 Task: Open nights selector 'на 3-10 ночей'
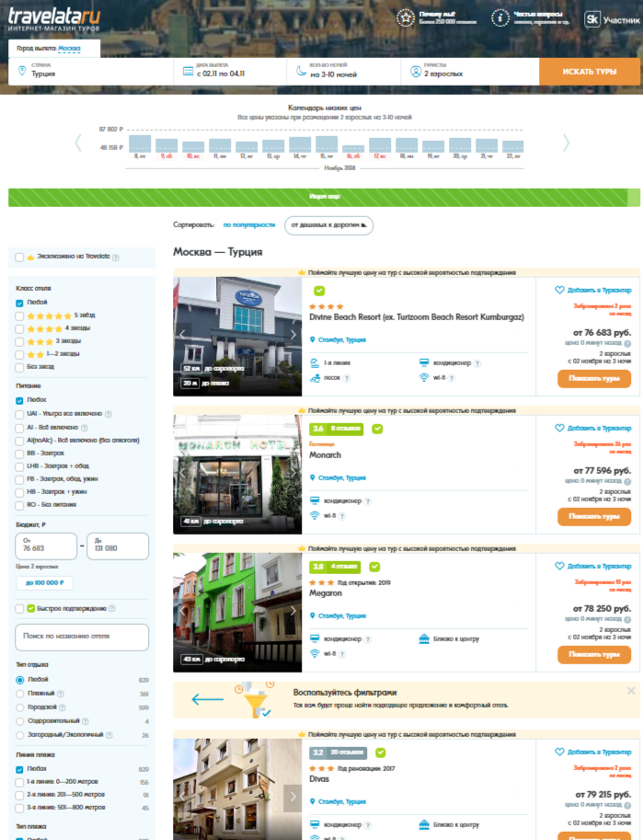click(x=343, y=71)
